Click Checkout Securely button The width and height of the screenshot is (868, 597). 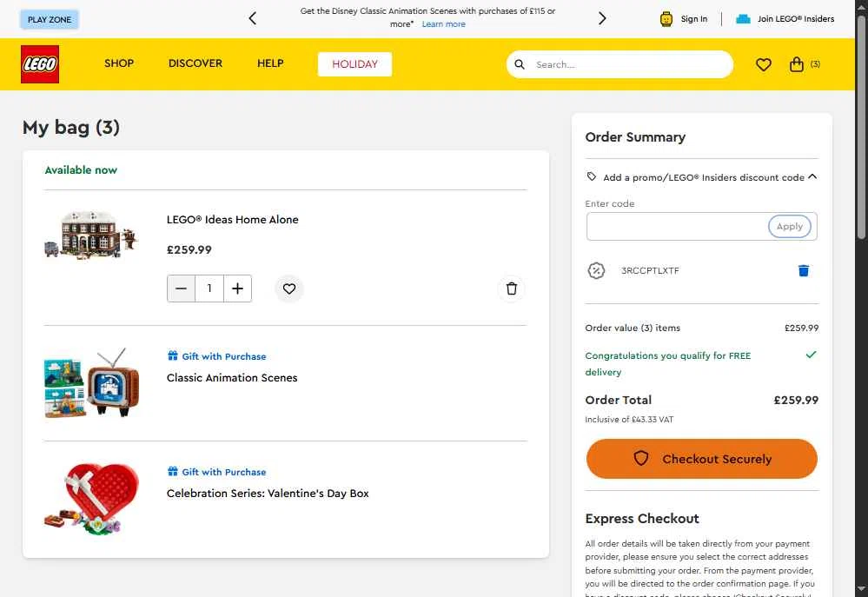pos(701,459)
